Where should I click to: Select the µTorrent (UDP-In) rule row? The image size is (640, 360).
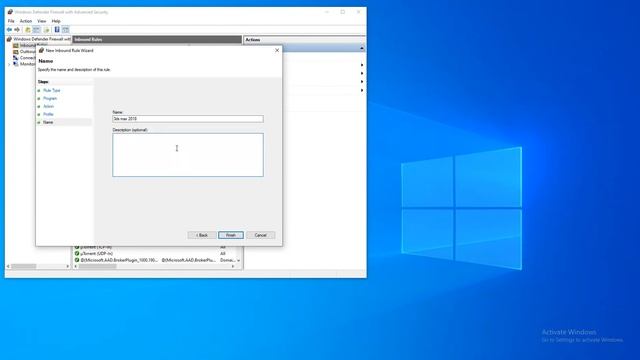[x=156, y=253]
